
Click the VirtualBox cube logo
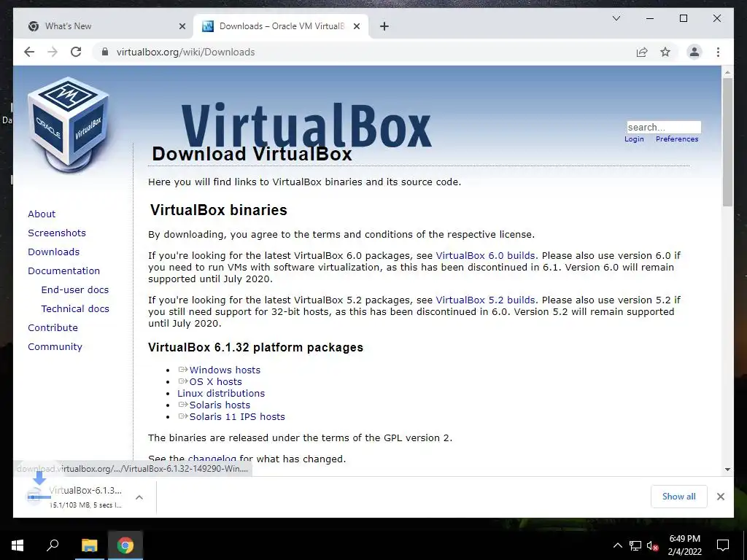(x=69, y=124)
